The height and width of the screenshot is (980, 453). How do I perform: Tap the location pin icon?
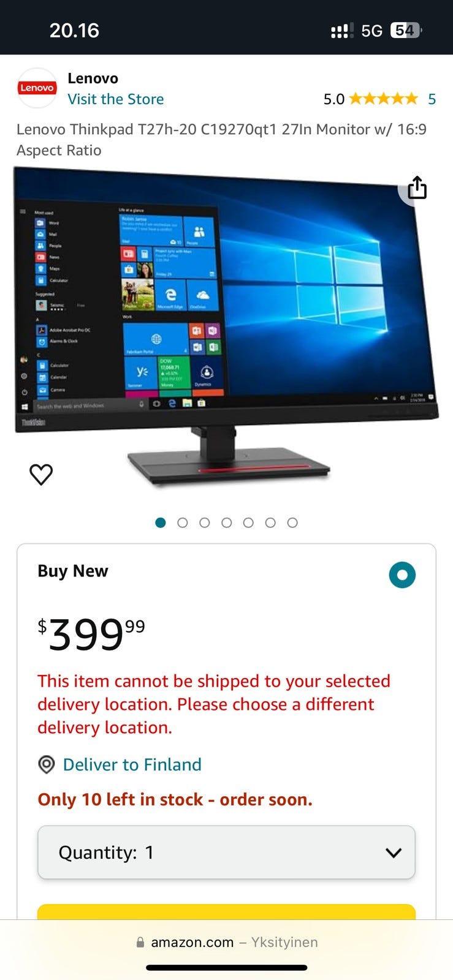point(47,764)
